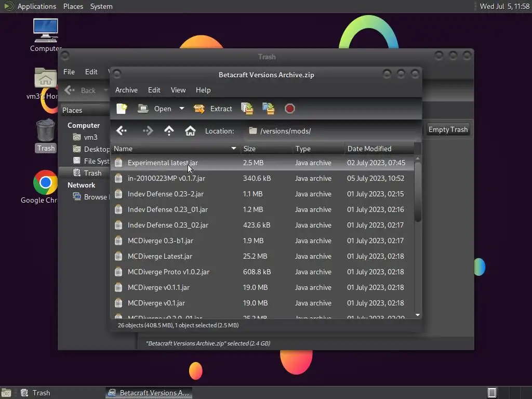Click the vm3's Home desktop icon
The image size is (532, 399).
pos(45,84)
